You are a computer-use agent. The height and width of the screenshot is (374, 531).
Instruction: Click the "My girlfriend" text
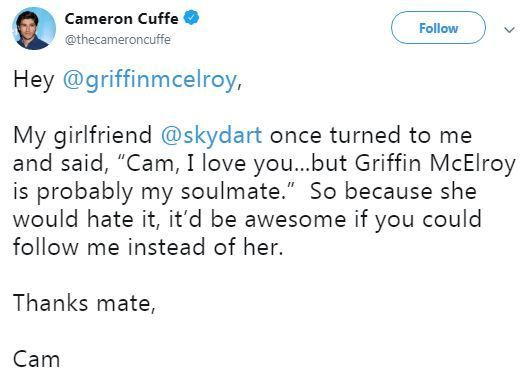click(x=82, y=136)
